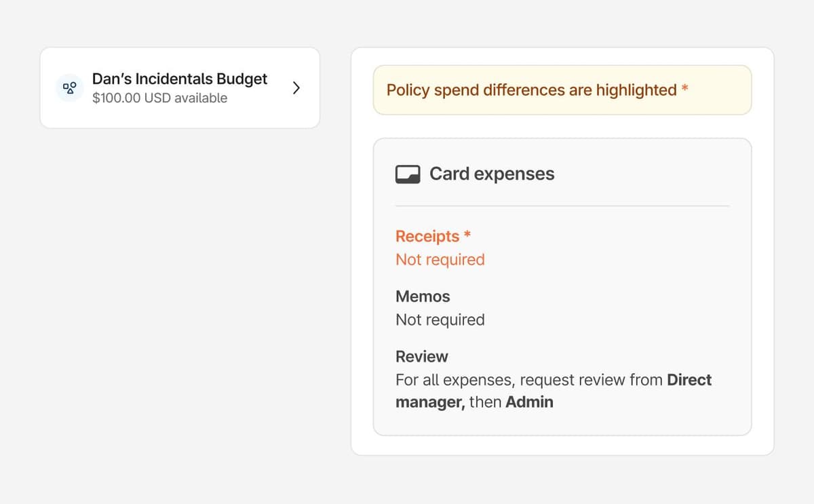814x504 pixels.
Task: Select the credit card icon beside Card expenses
Action: [407, 174]
